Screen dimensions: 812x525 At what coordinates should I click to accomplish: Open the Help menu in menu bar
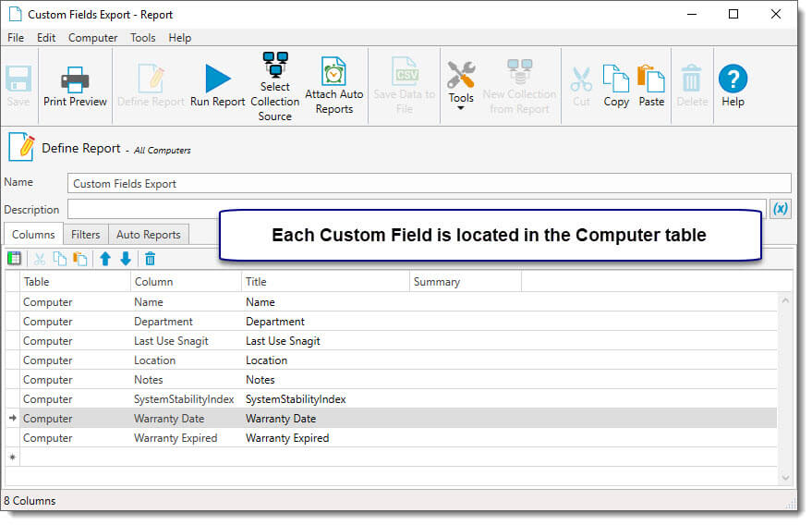180,38
